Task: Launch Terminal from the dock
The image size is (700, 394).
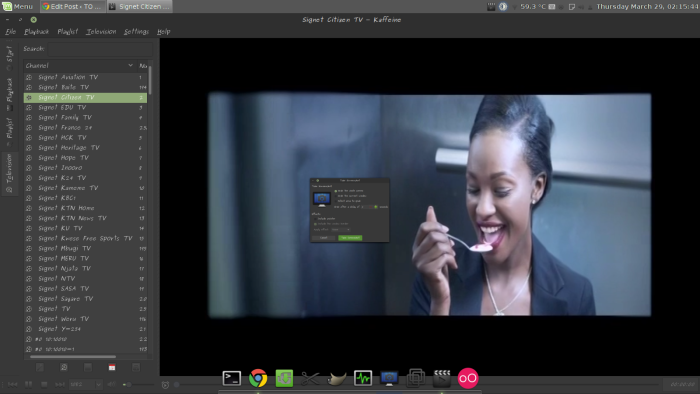Action: pyautogui.click(x=232, y=378)
